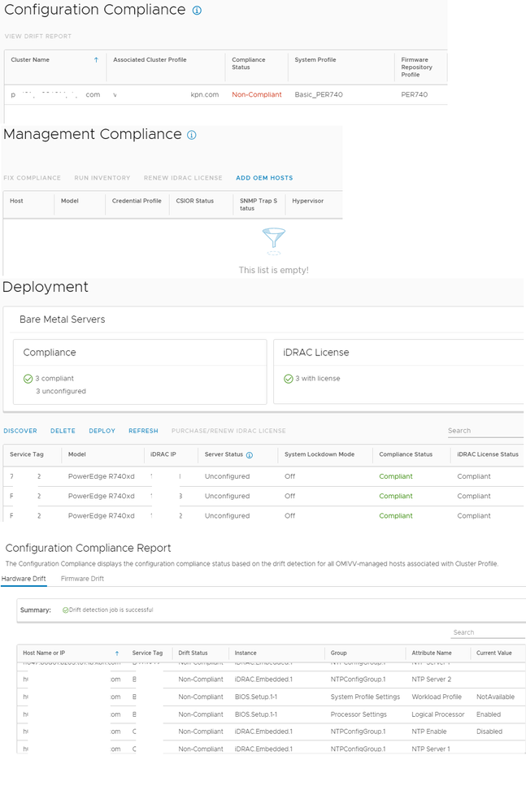The image size is (526, 812).
Task: Select the NTP Server 2 attribute cell
Action: click(431, 680)
